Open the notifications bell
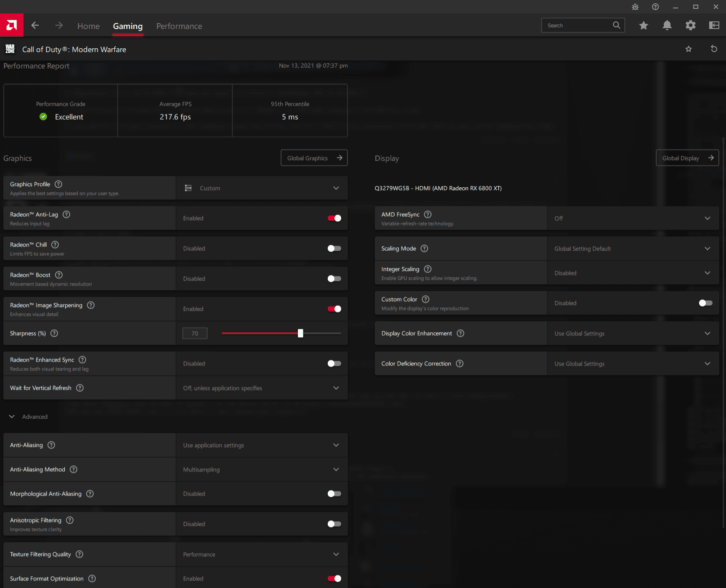The height and width of the screenshot is (588, 726). (667, 26)
